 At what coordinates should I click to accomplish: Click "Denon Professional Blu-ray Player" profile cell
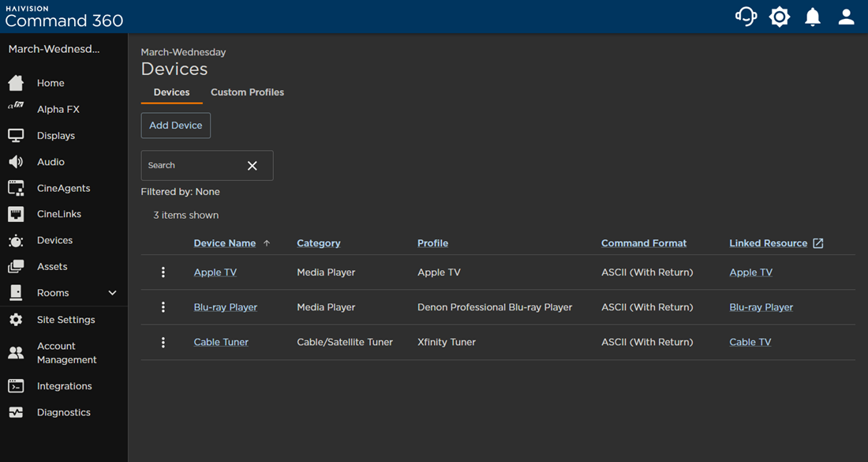pos(495,307)
